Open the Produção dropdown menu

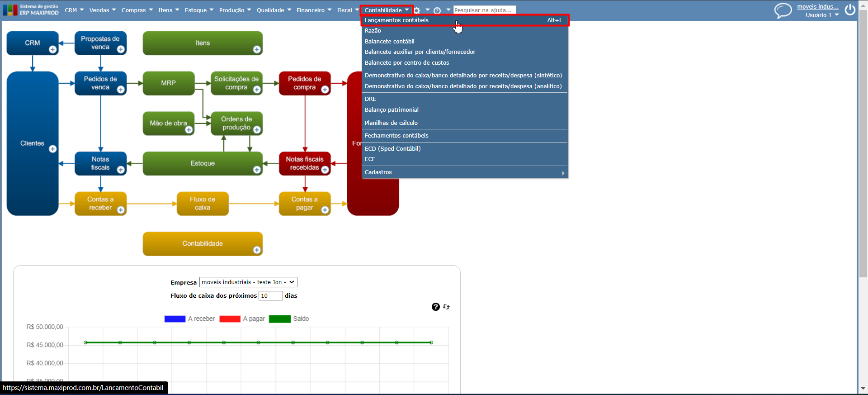[235, 10]
